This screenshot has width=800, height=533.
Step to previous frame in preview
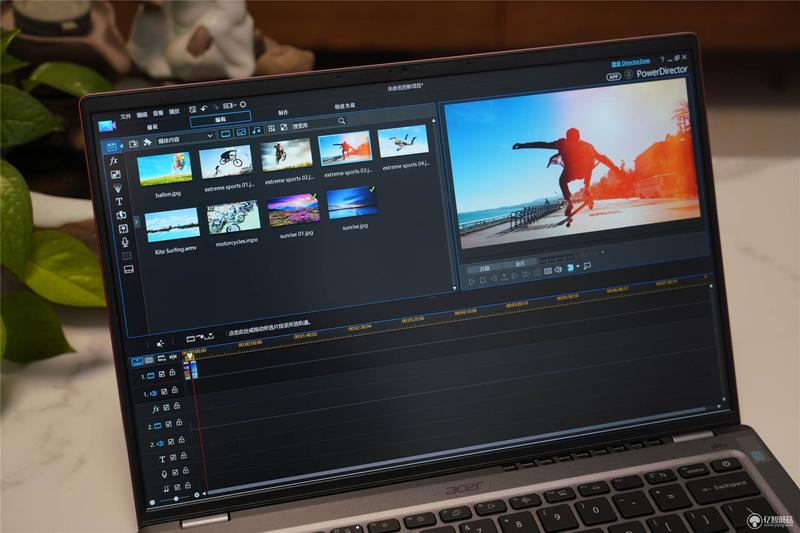pyautogui.click(x=494, y=279)
